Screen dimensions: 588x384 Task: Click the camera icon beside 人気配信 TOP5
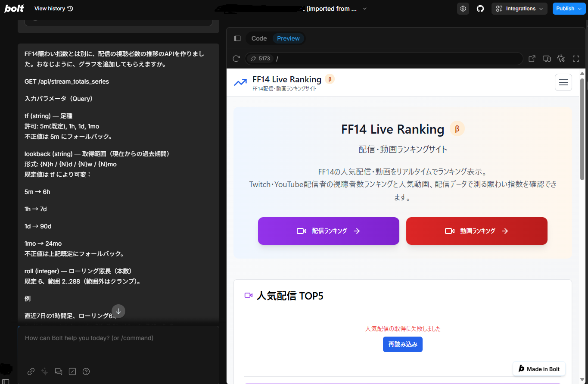tap(248, 295)
